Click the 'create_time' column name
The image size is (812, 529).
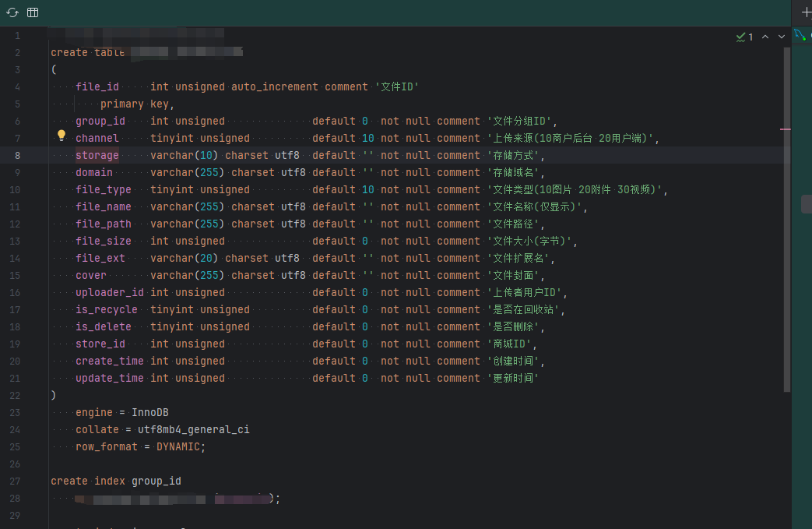110,361
